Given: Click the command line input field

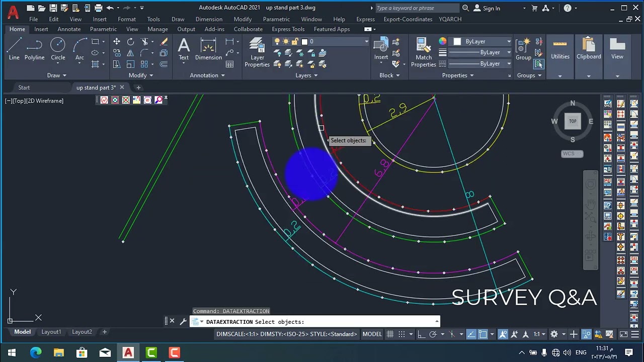Looking at the screenshot, I should click(x=314, y=322).
